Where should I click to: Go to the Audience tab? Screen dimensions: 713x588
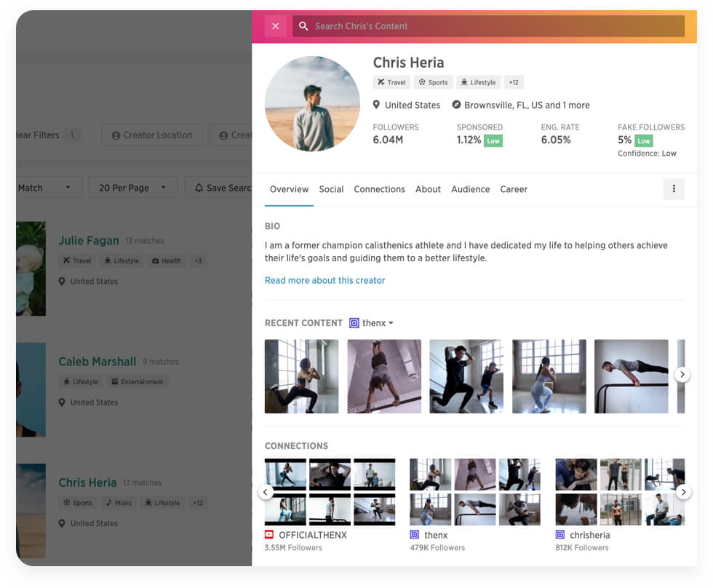pos(470,189)
